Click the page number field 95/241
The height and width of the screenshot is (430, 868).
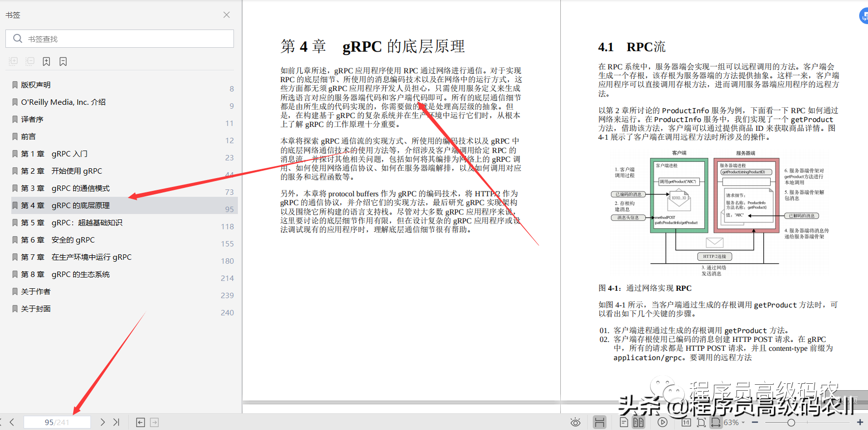(x=57, y=422)
